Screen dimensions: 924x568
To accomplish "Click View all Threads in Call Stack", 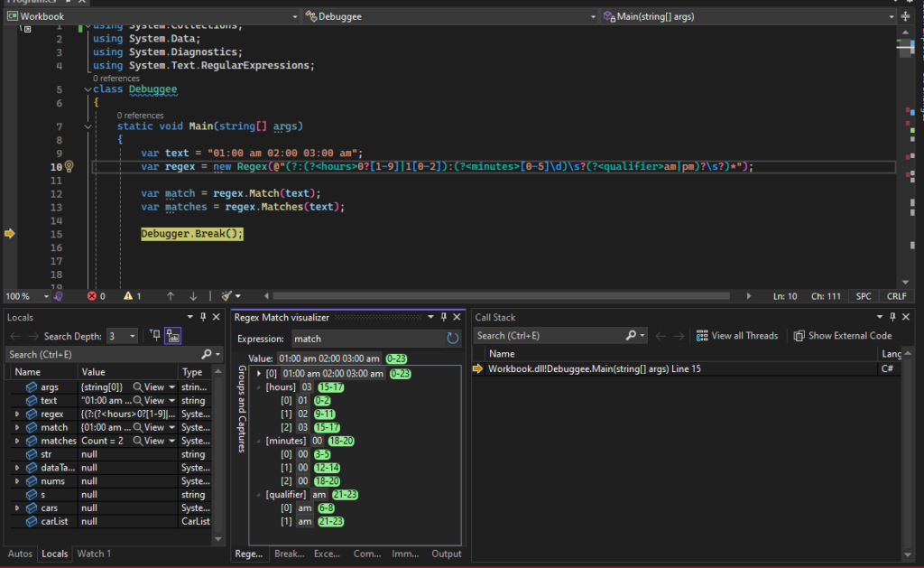I will pos(737,335).
